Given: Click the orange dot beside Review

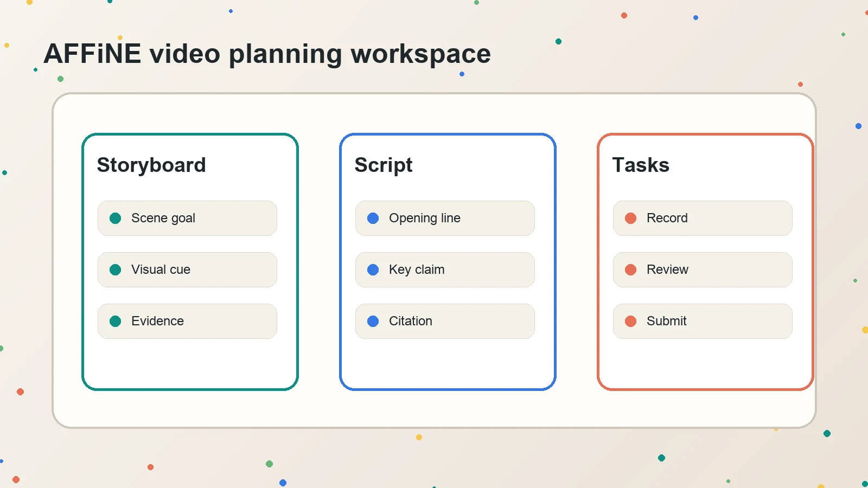Looking at the screenshot, I should pyautogui.click(x=630, y=269).
